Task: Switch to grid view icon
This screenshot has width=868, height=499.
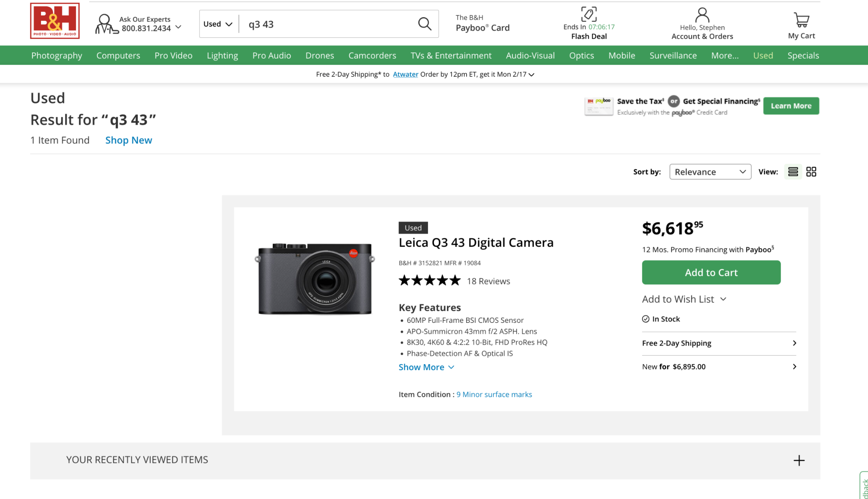Action: click(x=811, y=172)
